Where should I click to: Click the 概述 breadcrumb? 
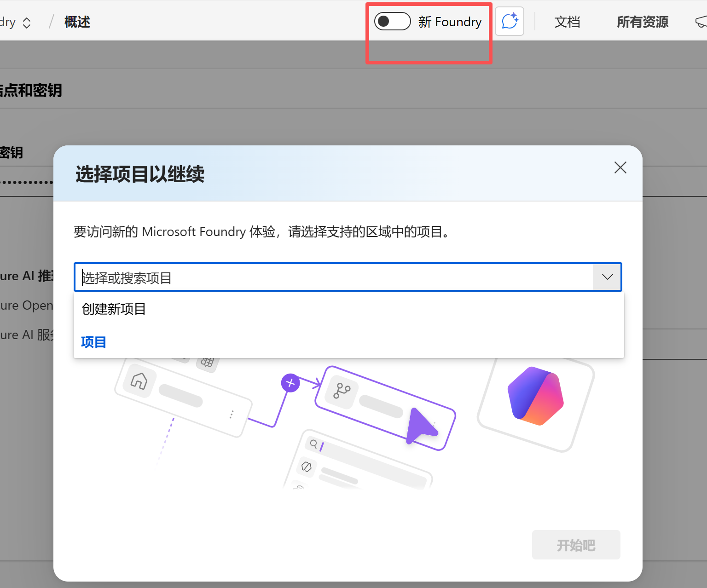(77, 22)
